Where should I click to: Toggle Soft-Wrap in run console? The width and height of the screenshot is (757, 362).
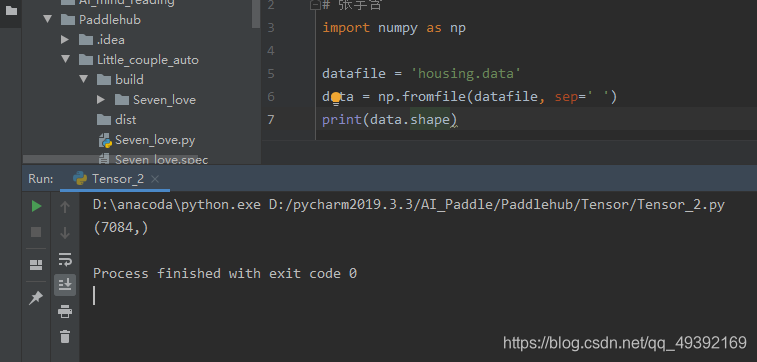click(x=65, y=259)
